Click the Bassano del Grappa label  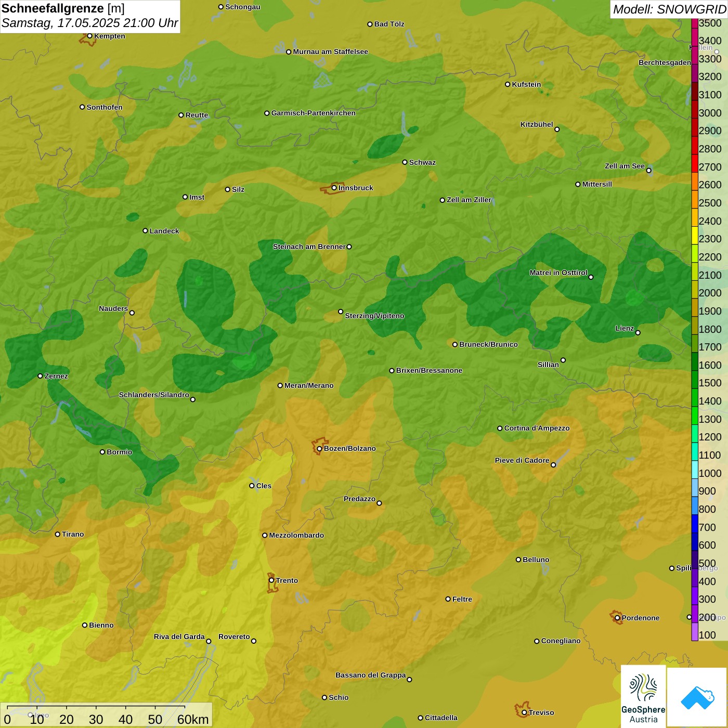[x=370, y=675]
